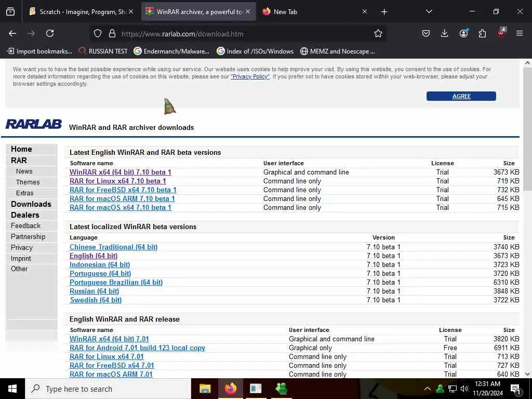This screenshot has width=532, height=399.
Task: Select the WinRAR archiver tab
Action: tap(198, 12)
